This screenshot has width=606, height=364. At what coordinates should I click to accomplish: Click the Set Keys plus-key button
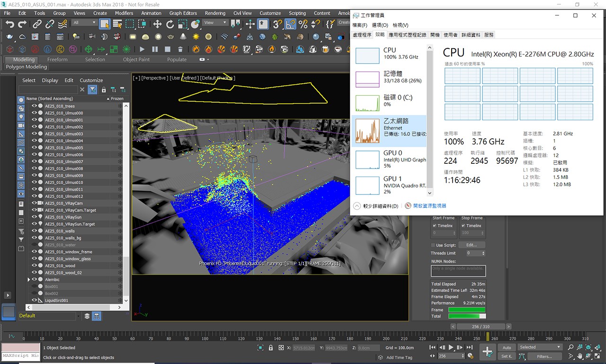(x=487, y=351)
